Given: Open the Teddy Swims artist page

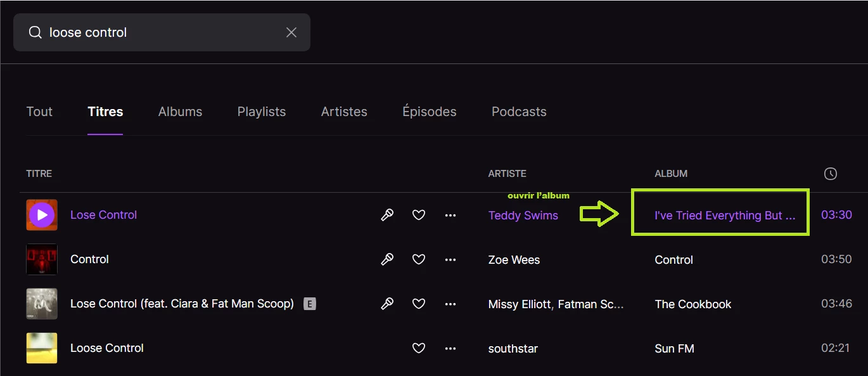Looking at the screenshot, I should point(523,216).
